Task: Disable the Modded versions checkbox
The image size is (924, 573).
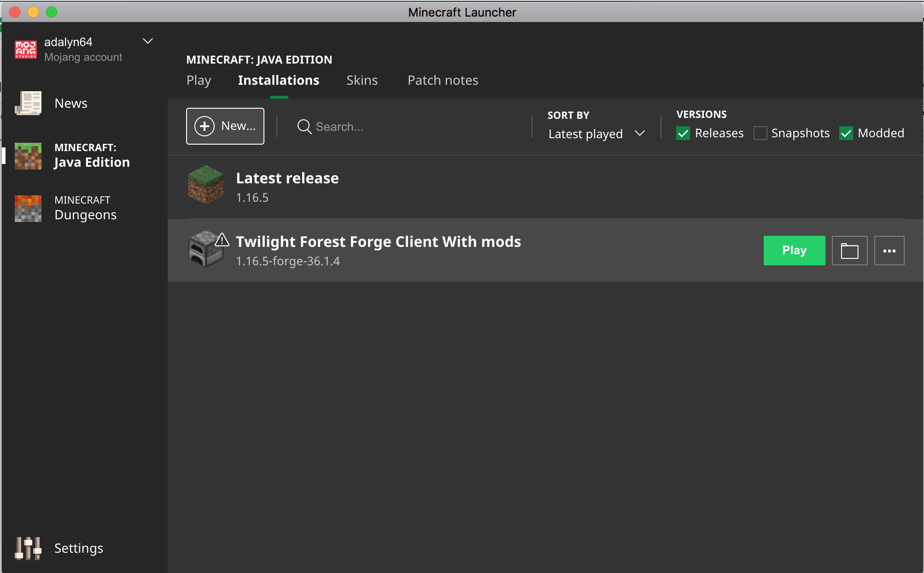Action: point(846,134)
